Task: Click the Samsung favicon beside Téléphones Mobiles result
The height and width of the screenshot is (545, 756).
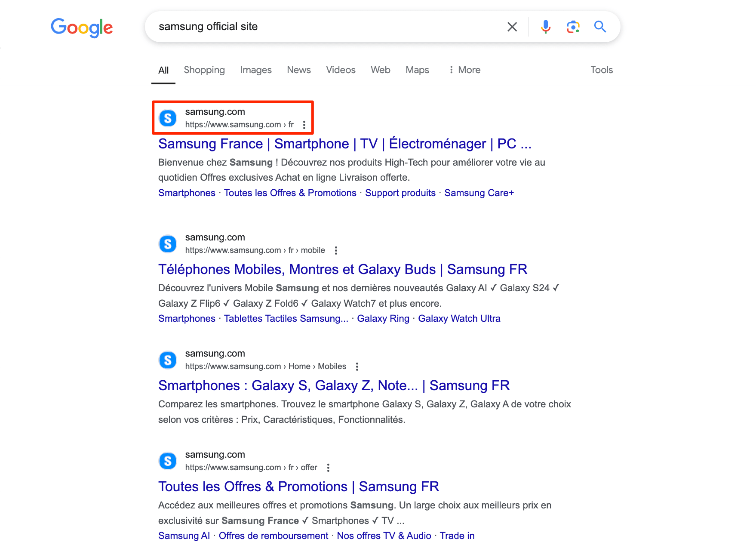Action: tap(168, 243)
